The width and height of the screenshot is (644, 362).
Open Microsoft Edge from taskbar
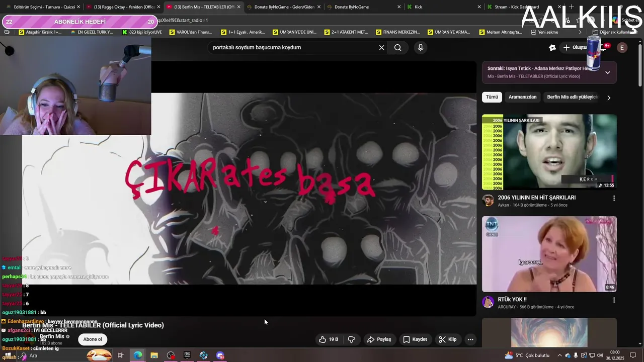click(137, 355)
